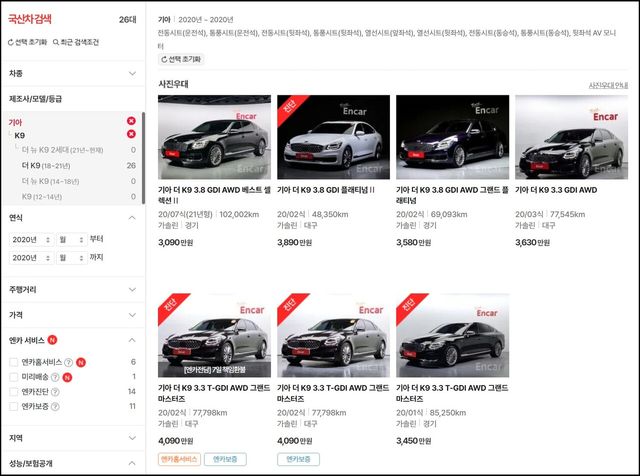Click the 사진우대 section heading
The height and width of the screenshot is (476, 640).
point(173,84)
